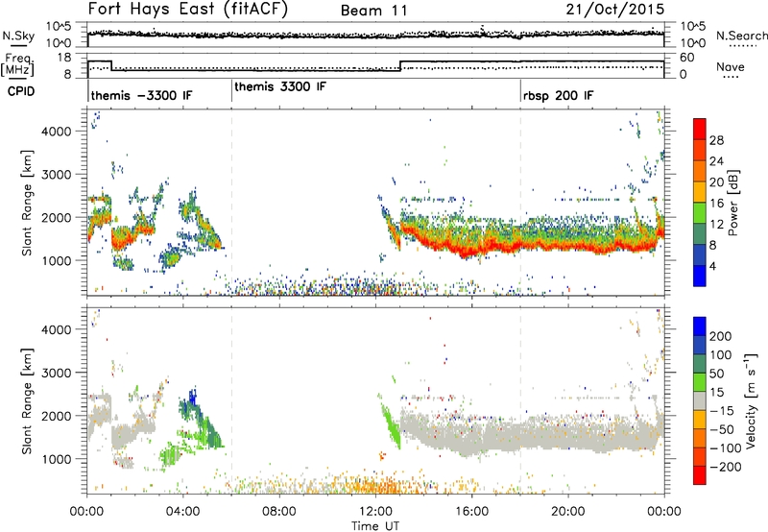This screenshot has width=768, height=532.
Task: Click the 'Nave' legend label
Action: [x=730, y=66]
